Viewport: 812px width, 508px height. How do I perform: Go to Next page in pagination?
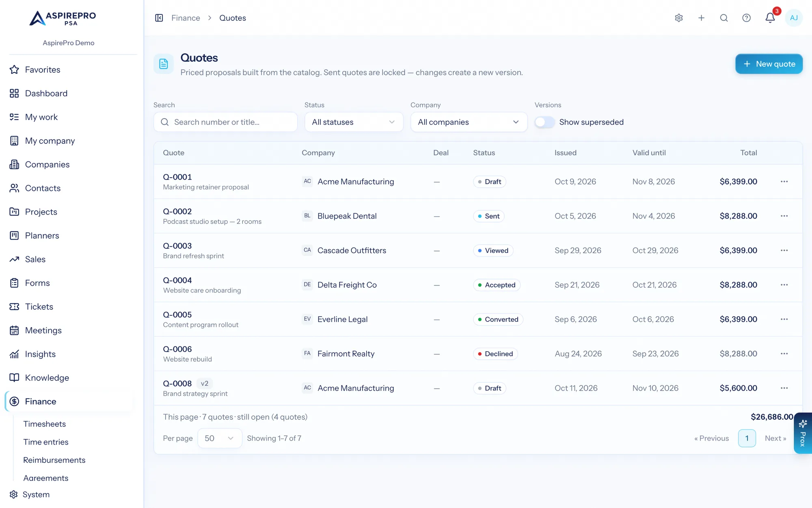[775, 438]
